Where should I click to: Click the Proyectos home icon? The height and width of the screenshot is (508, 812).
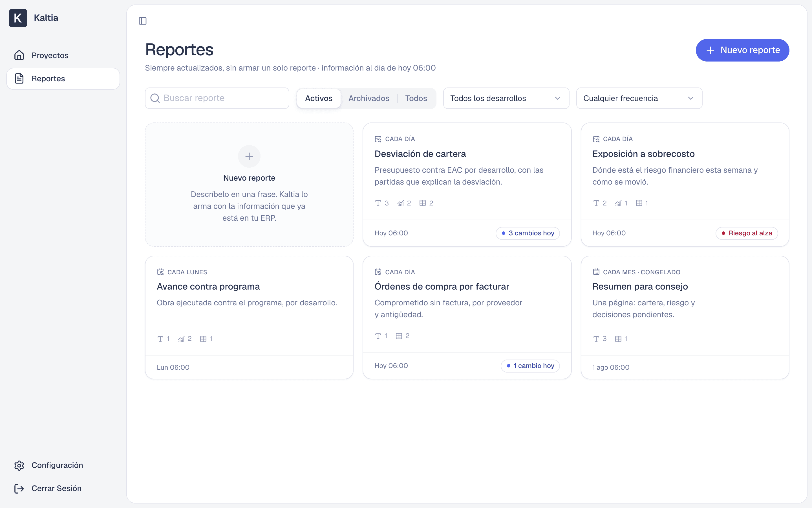pyautogui.click(x=19, y=55)
